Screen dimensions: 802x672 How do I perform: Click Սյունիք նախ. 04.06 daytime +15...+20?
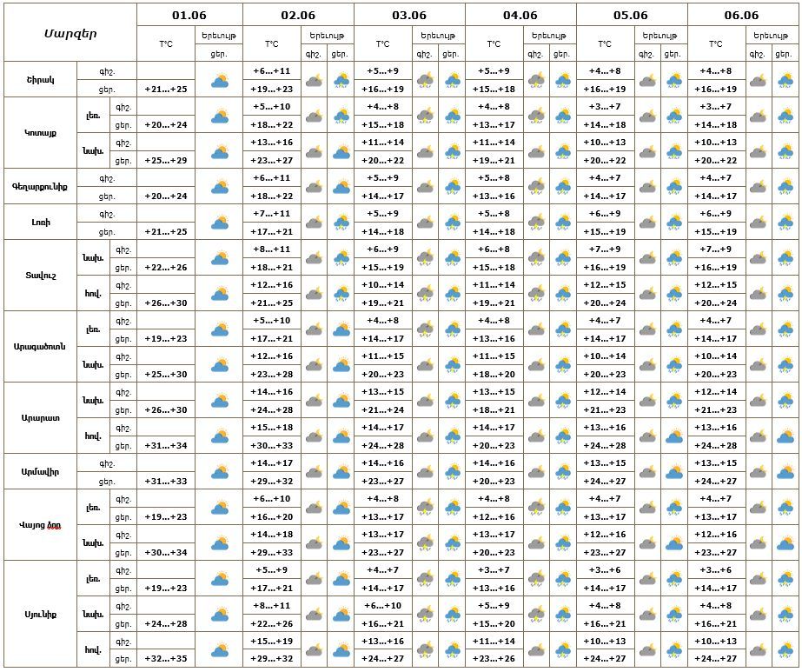(x=494, y=624)
